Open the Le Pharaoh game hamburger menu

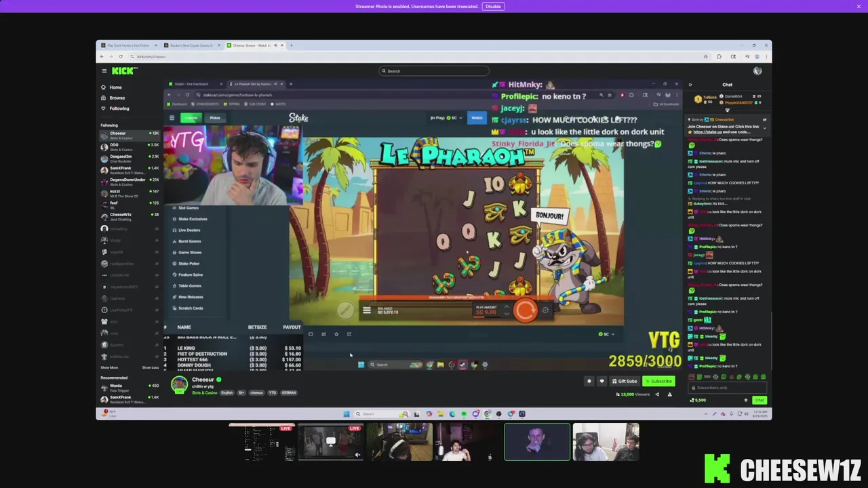(x=367, y=310)
